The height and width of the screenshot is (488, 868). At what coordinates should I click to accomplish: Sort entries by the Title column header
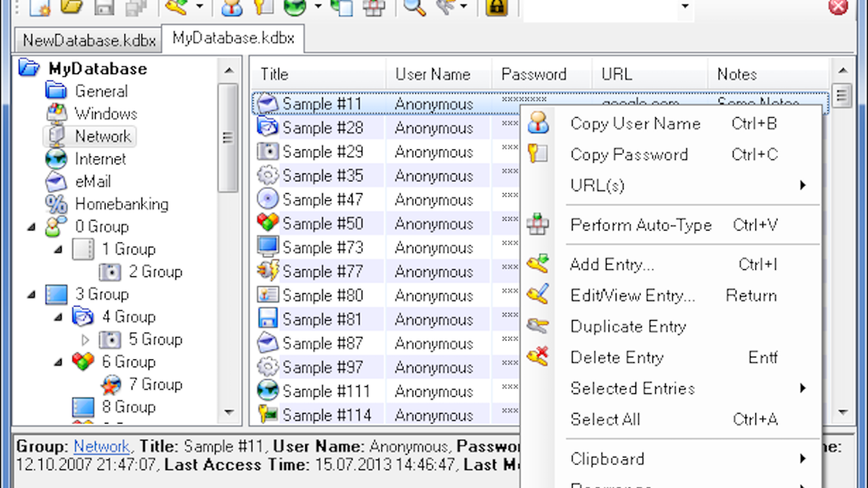[318, 74]
